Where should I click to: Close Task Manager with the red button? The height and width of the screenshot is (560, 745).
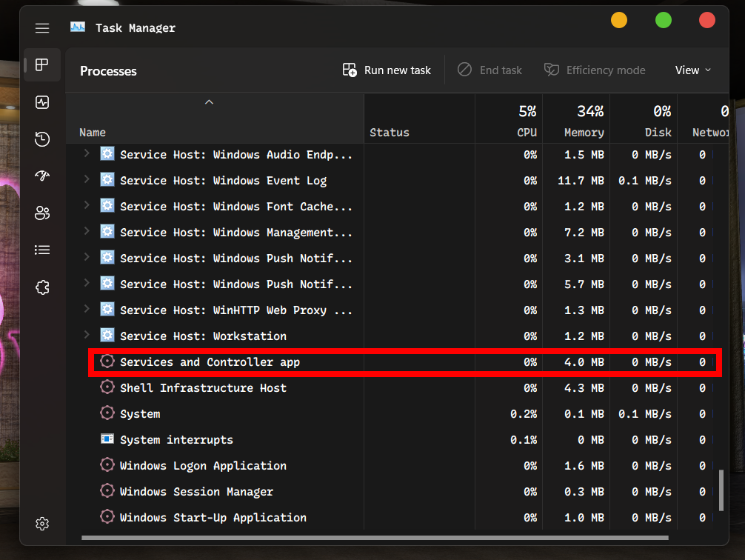pyautogui.click(x=707, y=21)
